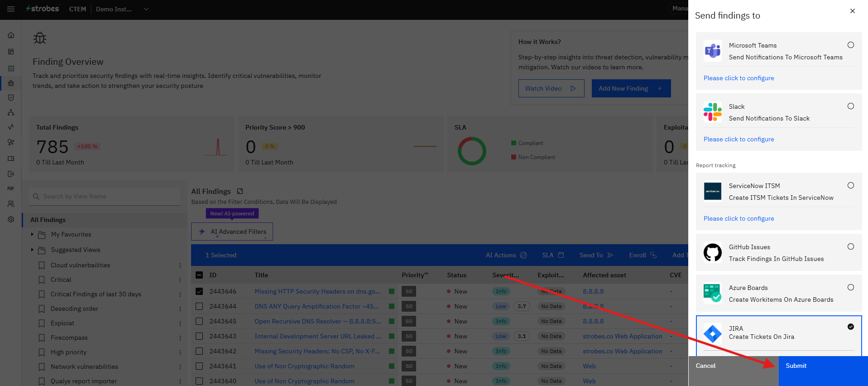Click the Watch Video button
The height and width of the screenshot is (386, 868).
tap(551, 88)
